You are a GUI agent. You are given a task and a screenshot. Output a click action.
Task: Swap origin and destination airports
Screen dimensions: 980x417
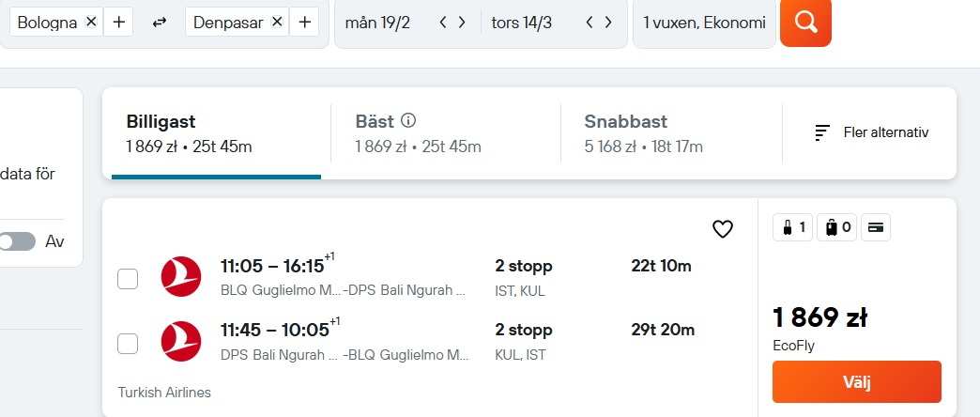160,23
